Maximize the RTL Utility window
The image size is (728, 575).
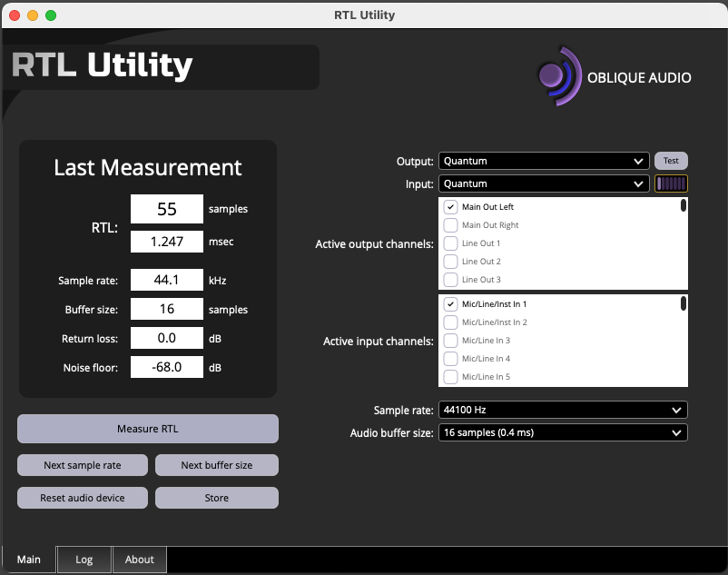coord(51,15)
